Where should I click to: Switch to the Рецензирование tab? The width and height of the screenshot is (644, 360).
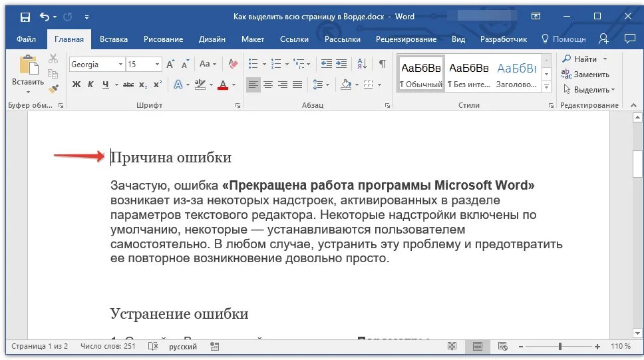point(406,39)
